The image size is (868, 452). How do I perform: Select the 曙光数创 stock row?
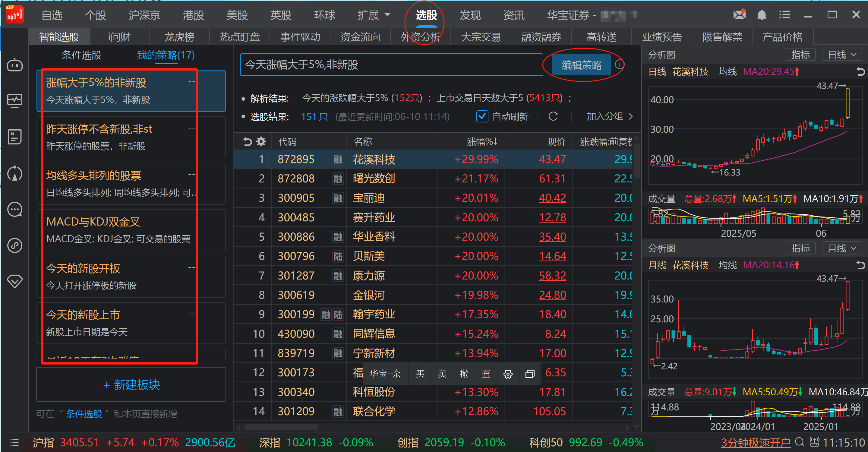pyautogui.click(x=433, y=178)
